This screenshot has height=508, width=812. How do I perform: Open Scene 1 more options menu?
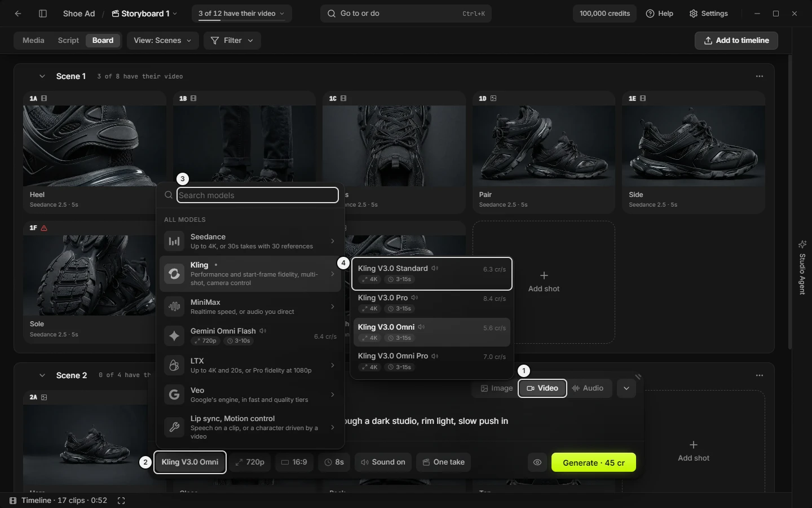coord(760,76)
